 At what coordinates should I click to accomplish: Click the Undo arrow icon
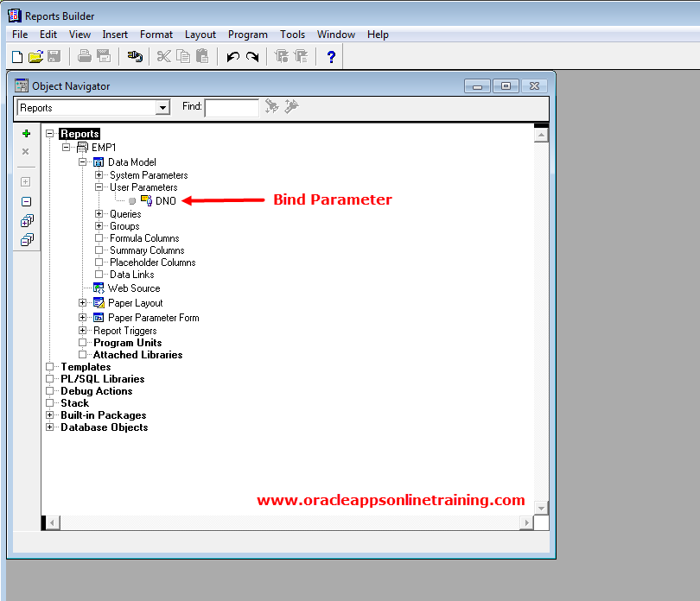233,57
